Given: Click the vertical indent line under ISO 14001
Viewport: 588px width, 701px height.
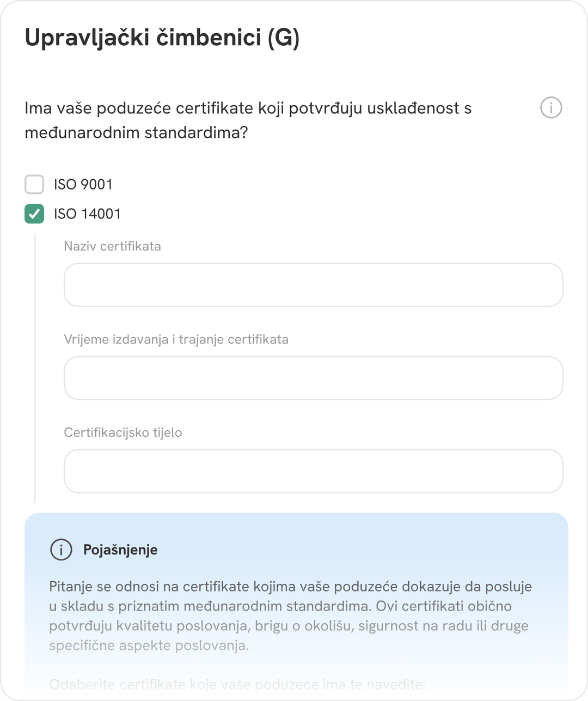Looking at the screenshot, I should click(x=35, y=368).
